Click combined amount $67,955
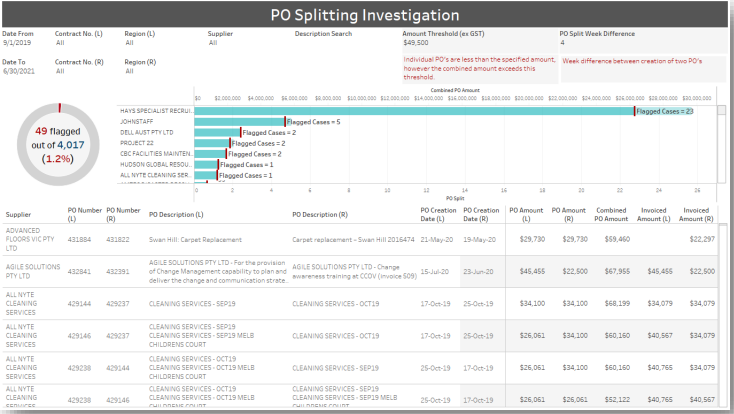 pyautogui.click(x=617, y=271)
